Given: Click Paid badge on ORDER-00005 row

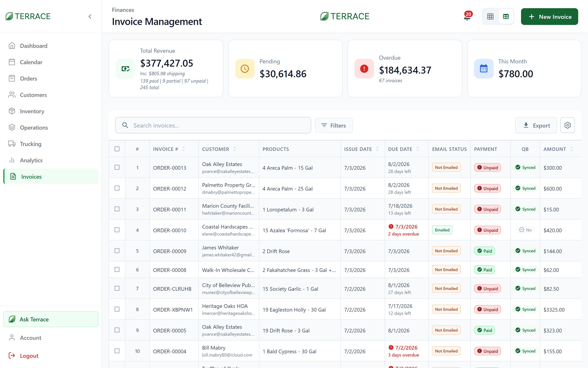Looking at the screenshot, I should 484,330.
